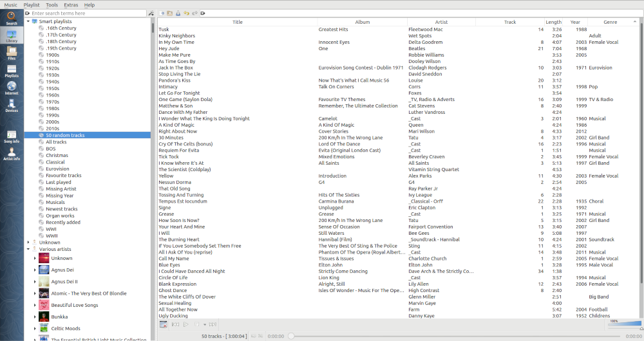Open the Search sidebar tab
This screenshot has height=341, width=644.
(x=12, y=19)
